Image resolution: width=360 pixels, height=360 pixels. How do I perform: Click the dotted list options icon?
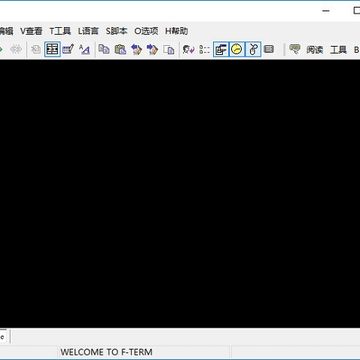tap(204, 50)
